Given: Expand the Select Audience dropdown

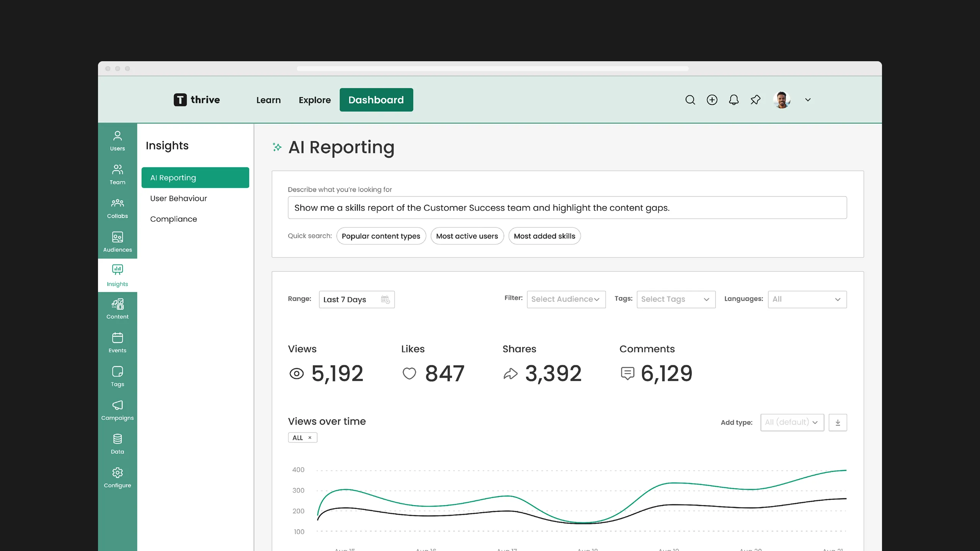Looking at the screenshot, I should [x=566, y=299].
